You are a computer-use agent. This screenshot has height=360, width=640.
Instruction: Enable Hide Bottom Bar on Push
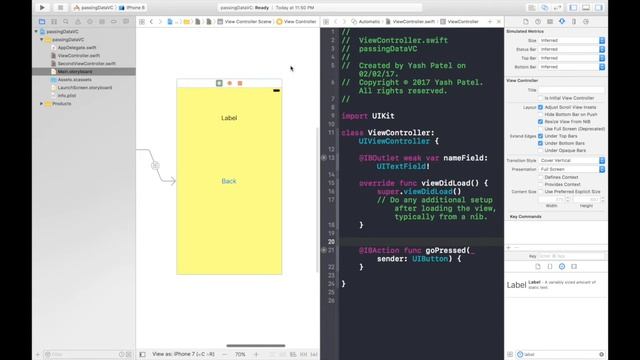coord(540,115)
